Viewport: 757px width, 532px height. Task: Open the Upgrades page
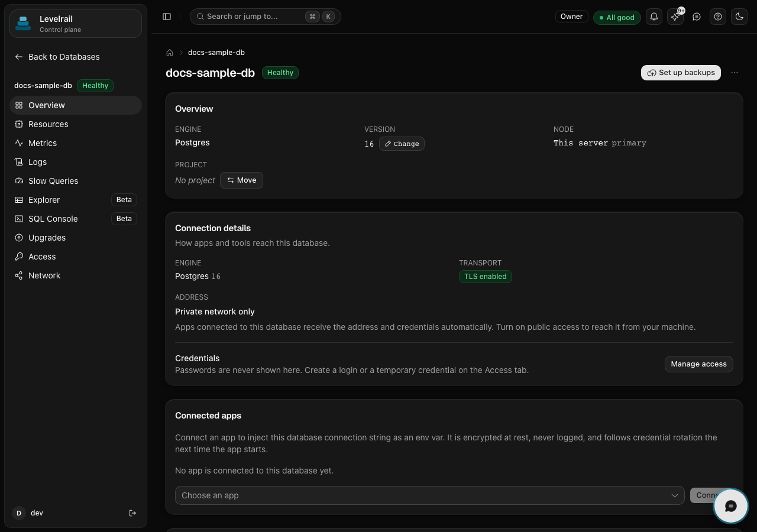click(x=76, y=238)
